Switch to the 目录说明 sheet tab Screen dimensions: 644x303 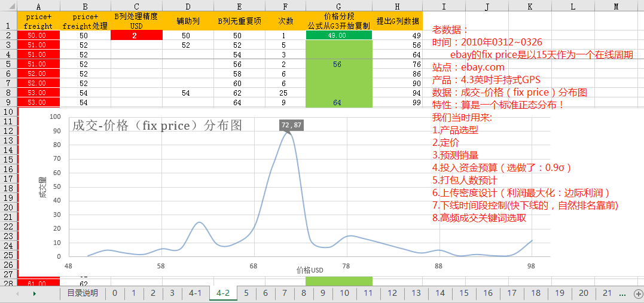point(83,293)
